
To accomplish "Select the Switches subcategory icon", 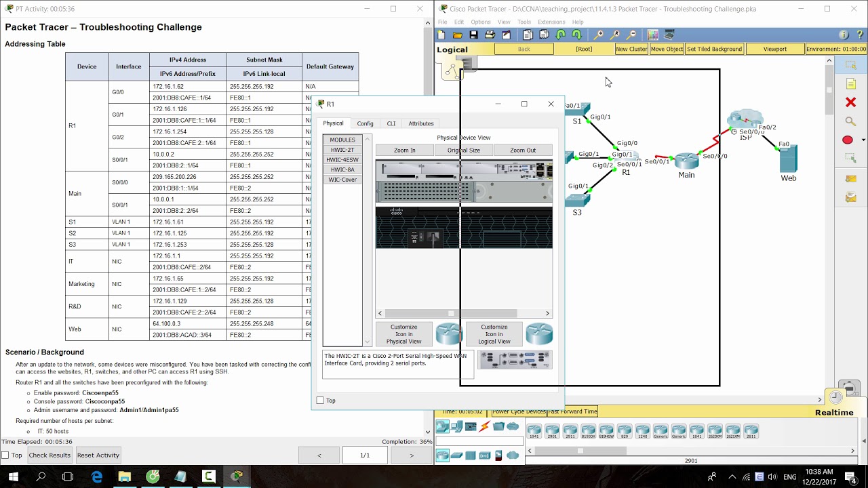I will tap(456, 455).
